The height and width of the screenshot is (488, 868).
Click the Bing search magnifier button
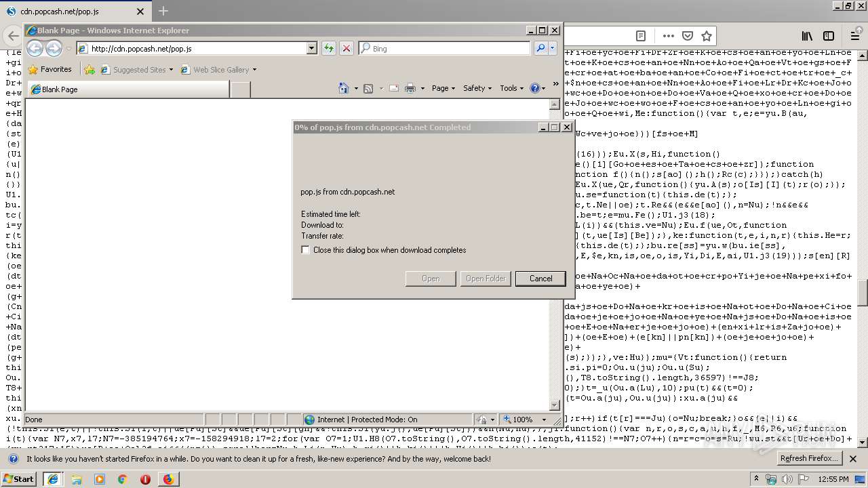(540, 48)
